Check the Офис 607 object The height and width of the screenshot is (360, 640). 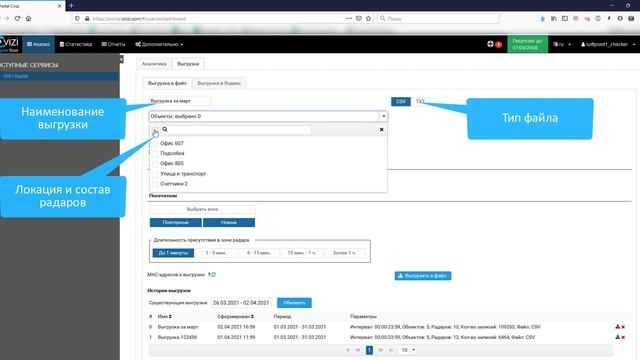point(155,143)
